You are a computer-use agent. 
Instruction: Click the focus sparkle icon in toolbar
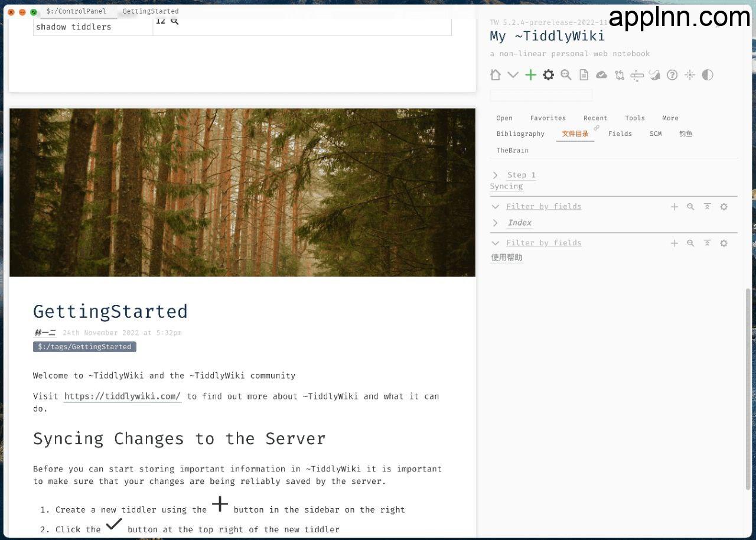coord(690,75)
